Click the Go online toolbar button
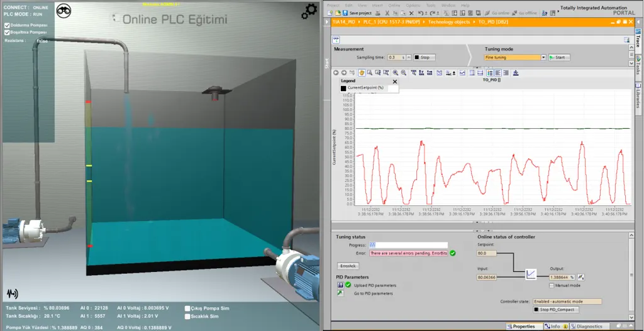The width and height of the screenshot is (644, 331). click(x=498, y=13)
